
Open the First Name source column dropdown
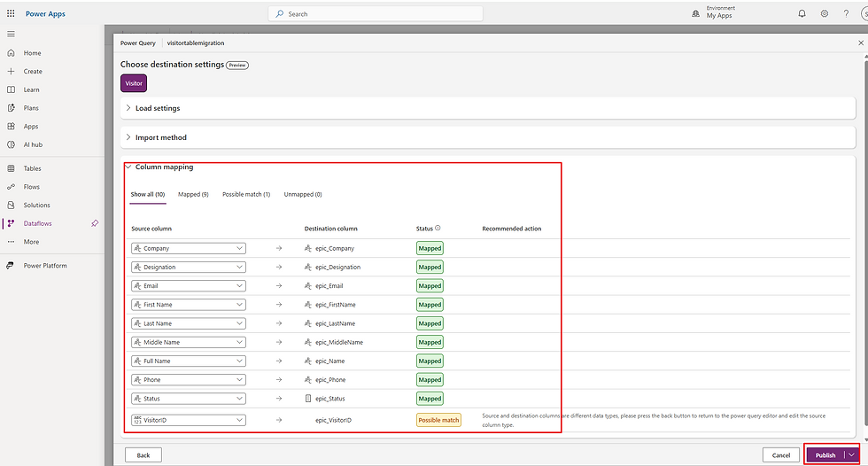(189, 305)
